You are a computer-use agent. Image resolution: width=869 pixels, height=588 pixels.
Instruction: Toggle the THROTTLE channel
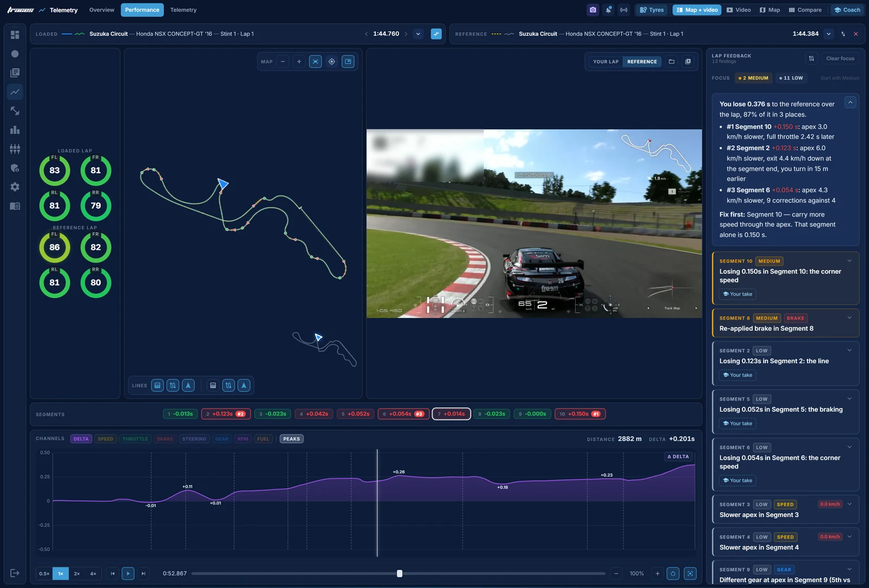135,439
